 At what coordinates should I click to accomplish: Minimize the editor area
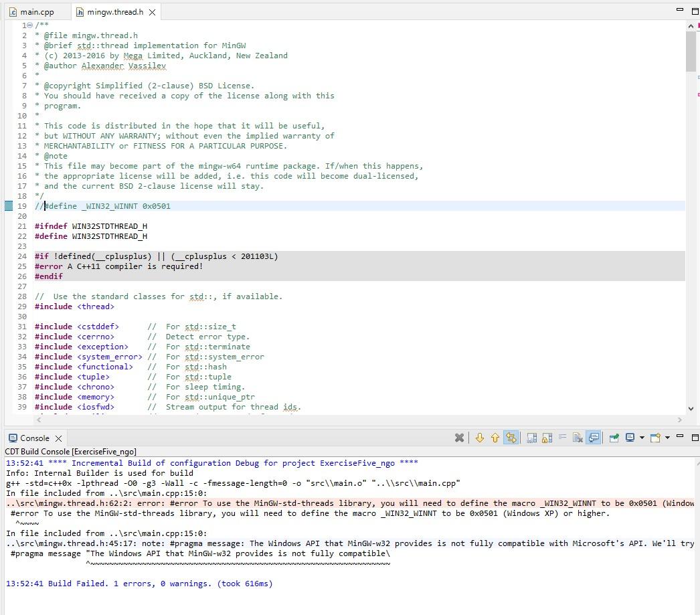tap(680, 9)
